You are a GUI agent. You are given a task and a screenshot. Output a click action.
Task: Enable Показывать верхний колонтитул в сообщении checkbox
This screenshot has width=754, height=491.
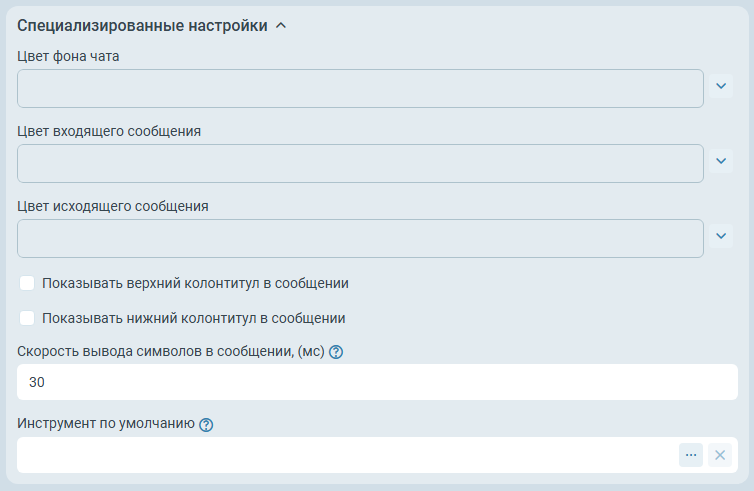[27, 283]
